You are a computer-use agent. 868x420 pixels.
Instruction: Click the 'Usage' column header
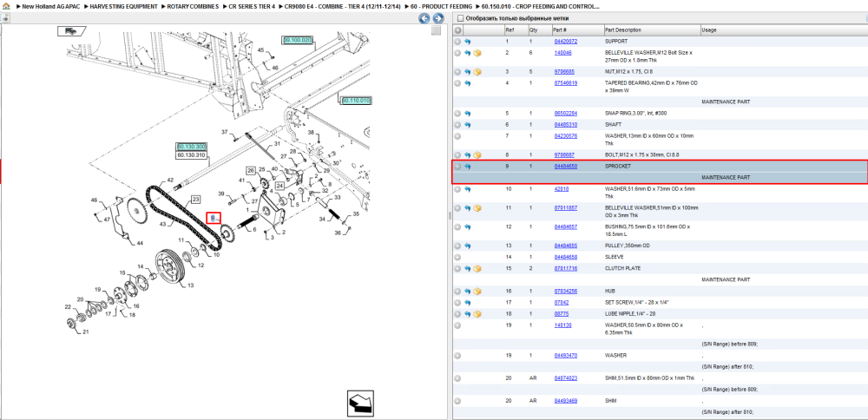coord(709,30)
